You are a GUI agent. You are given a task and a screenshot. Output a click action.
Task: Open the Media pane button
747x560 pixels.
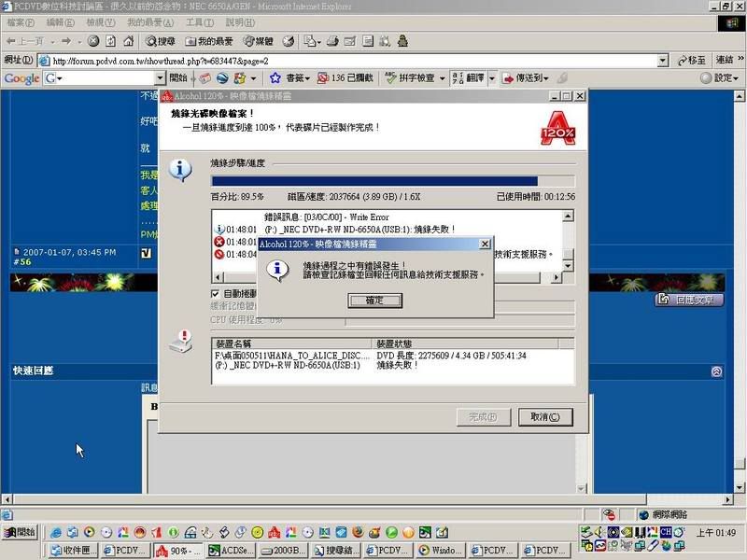259,41
